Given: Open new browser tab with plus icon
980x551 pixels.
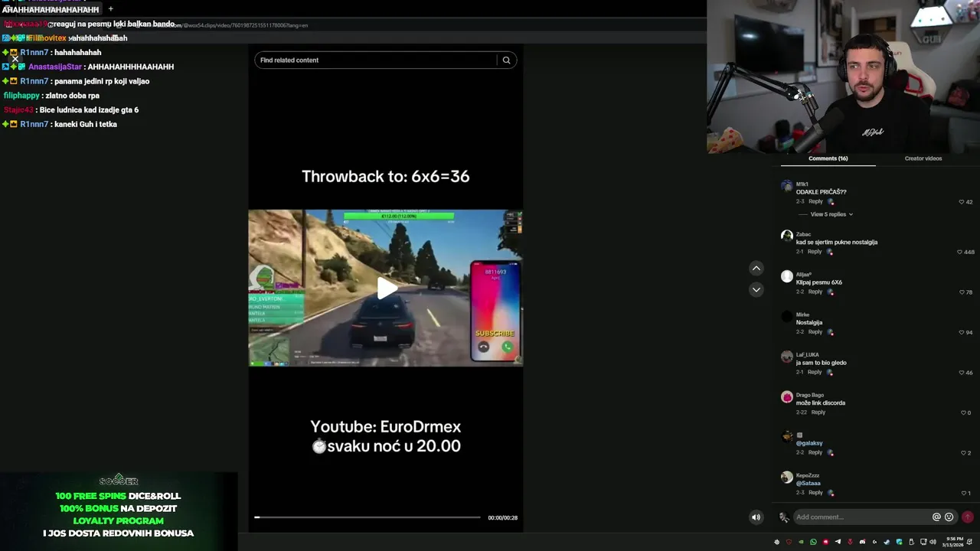Looking at the screenshot, I should pos(110,9).
